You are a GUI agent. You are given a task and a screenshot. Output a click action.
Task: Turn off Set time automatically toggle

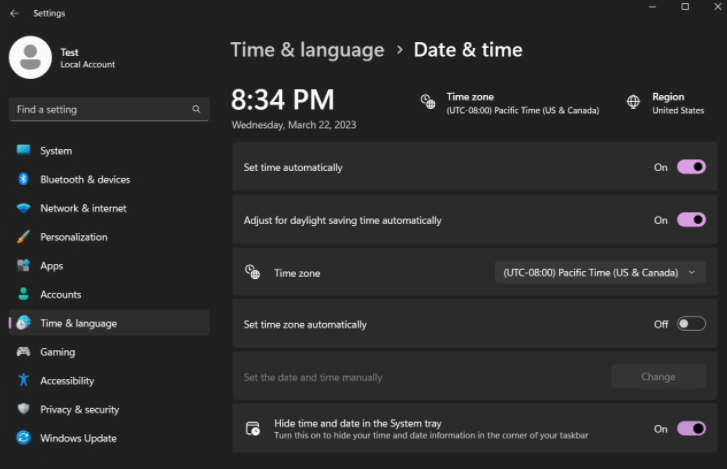691,167
